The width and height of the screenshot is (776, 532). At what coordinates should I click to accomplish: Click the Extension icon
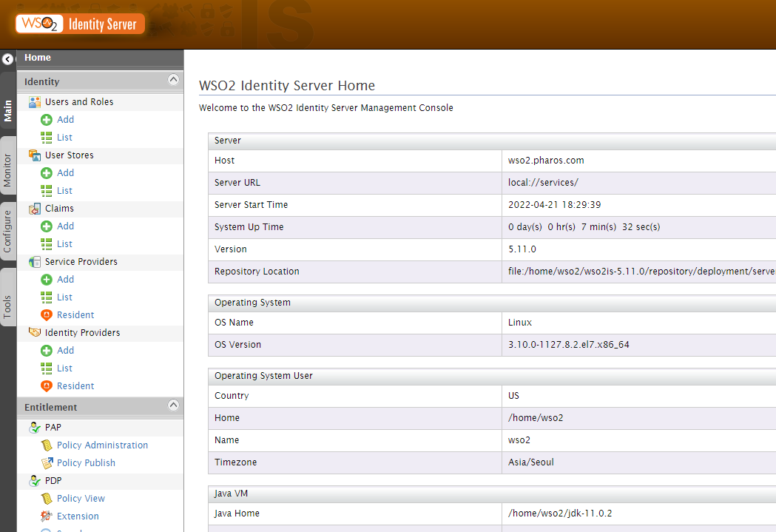[x=47, y=516]
